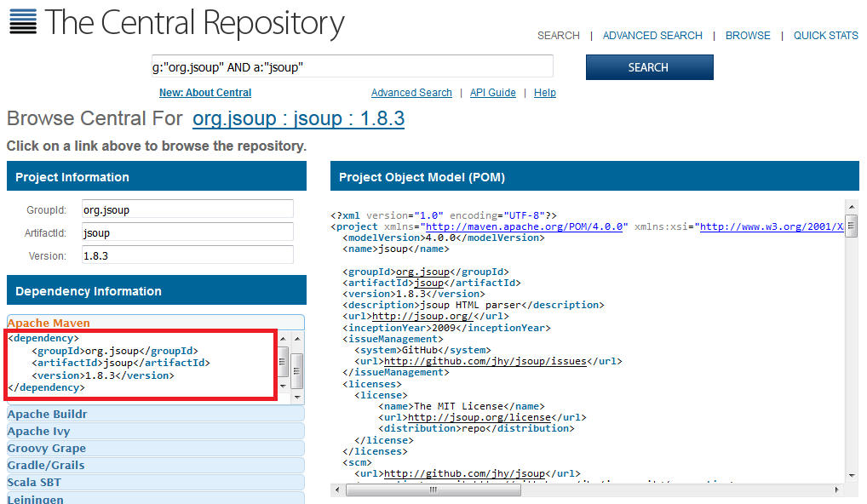
Task: Select ADVANCED SEARCH in the top navigation
Action: pyautogui.click(x=652, y=36)
